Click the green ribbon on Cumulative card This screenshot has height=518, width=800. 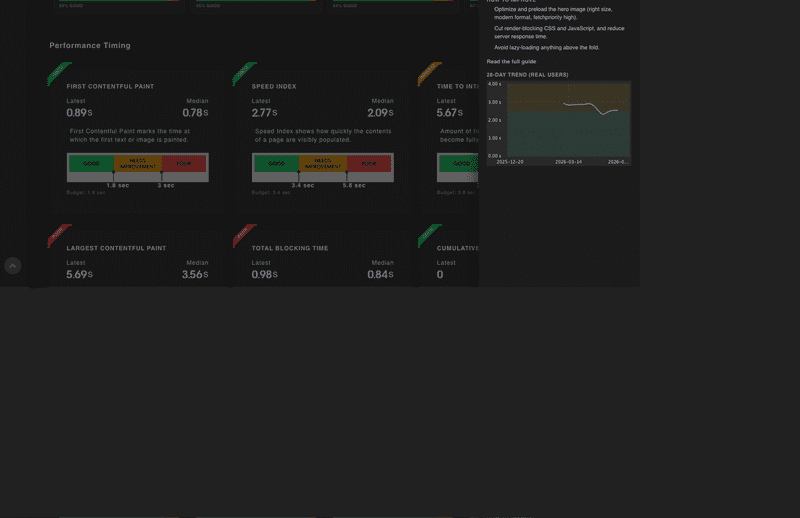point(430,235)
